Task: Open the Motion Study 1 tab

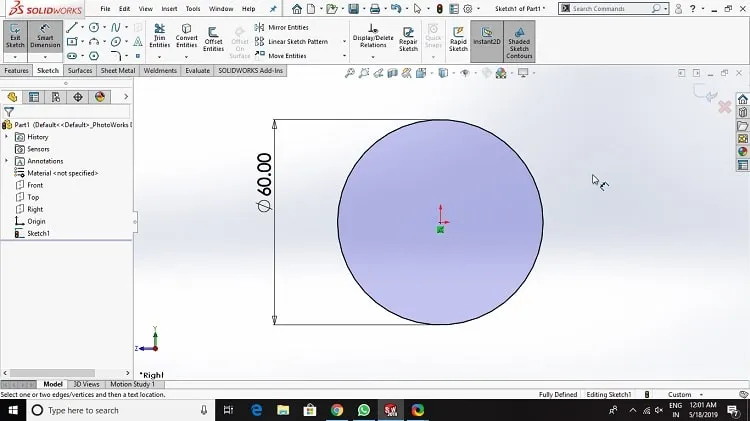Action: 132,384
